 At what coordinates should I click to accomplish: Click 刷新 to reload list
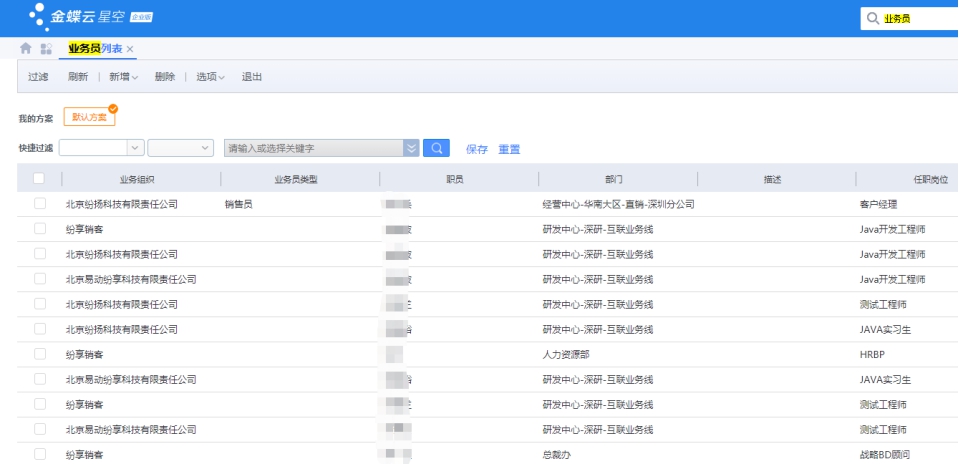coord(78,76)
